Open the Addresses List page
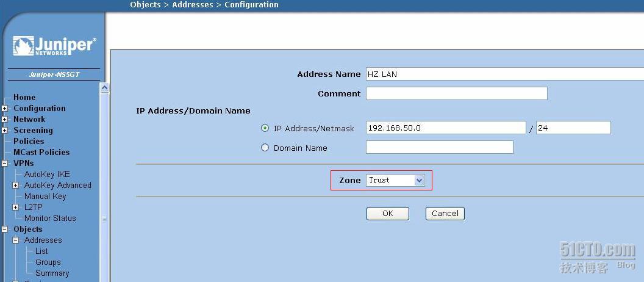 tap(41, 251)
